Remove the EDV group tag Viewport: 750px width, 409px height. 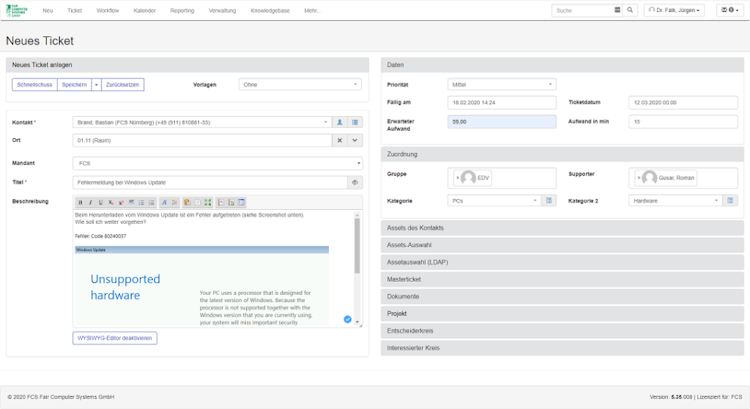[x=457, y=178]
